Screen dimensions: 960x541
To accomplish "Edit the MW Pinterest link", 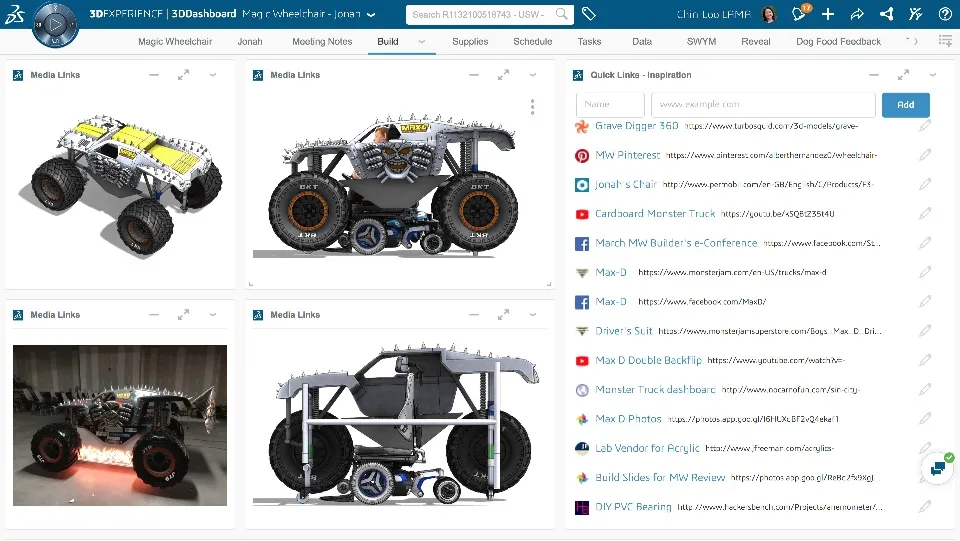I will tap(925, 155).
